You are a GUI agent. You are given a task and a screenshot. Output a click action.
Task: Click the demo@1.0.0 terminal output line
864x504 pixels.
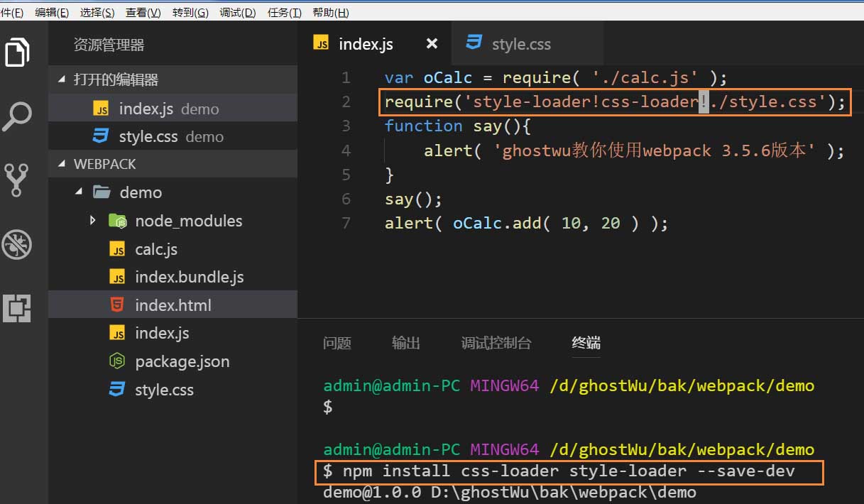point(509,492)
